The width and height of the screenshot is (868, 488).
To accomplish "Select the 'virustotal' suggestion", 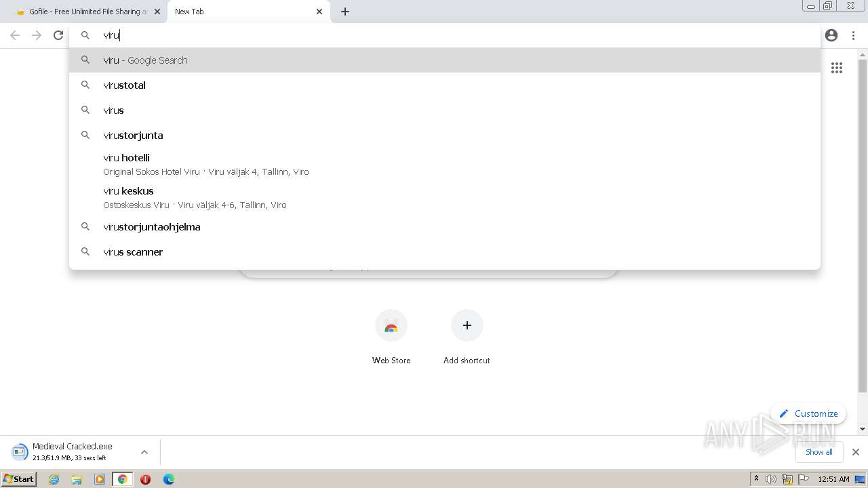I will (x=445, y=85).
